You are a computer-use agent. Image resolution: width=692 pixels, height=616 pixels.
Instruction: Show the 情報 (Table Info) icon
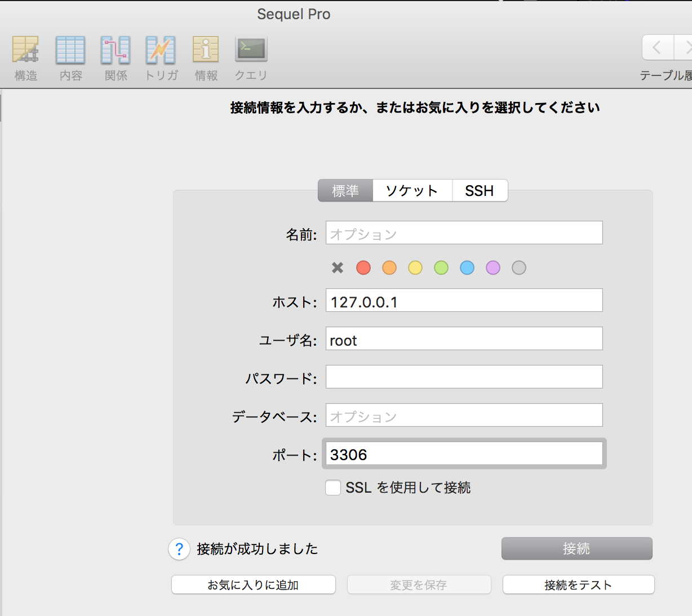[206, 50]
